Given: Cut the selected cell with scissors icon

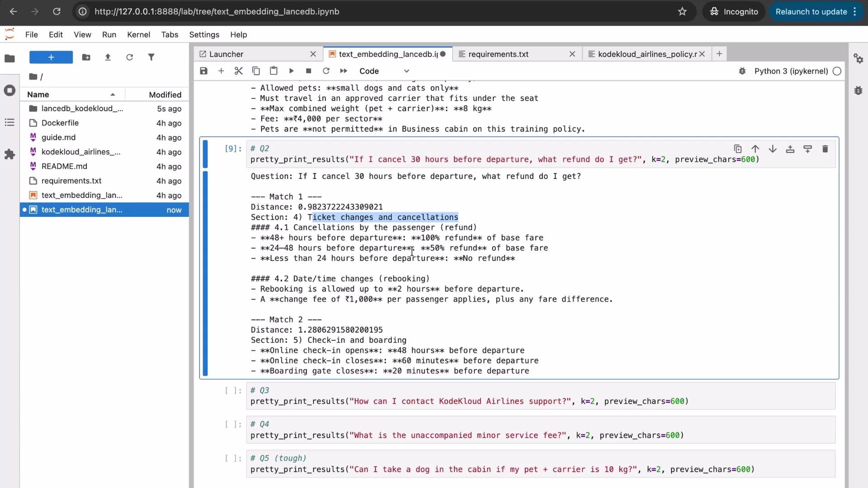Looking at the screenshot, I should coord(239,71).
